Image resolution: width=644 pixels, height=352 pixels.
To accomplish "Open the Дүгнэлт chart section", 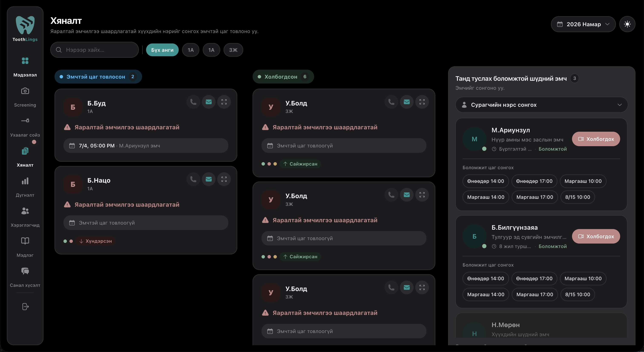I will (x=25, y=187).
